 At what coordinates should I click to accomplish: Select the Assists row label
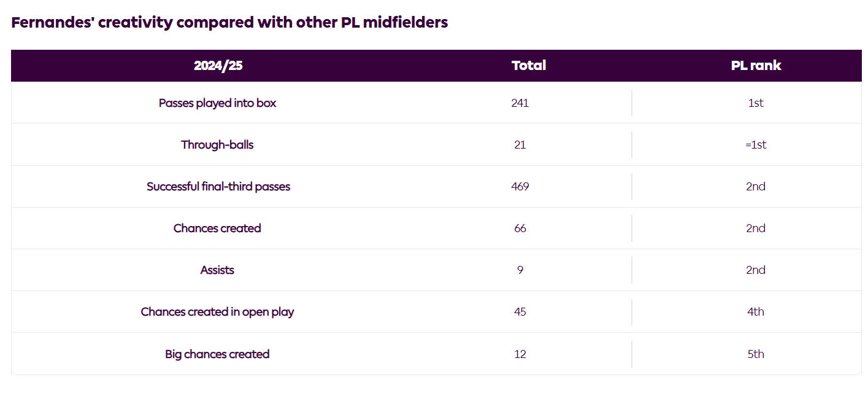click(217, 270)
